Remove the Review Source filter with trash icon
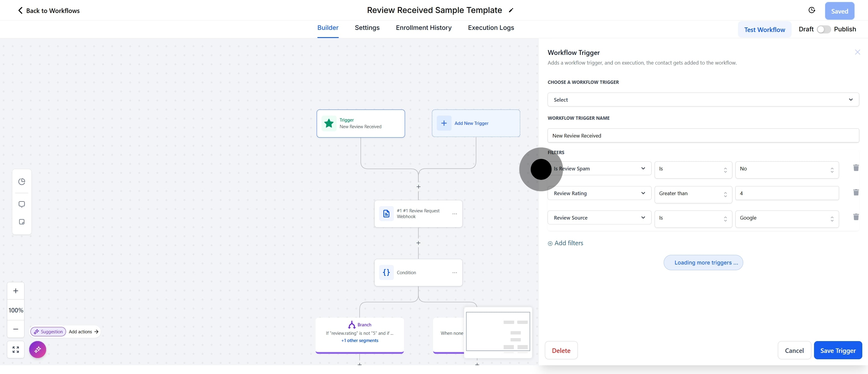The height and width of the screenshot is (374, 868). 856,217
